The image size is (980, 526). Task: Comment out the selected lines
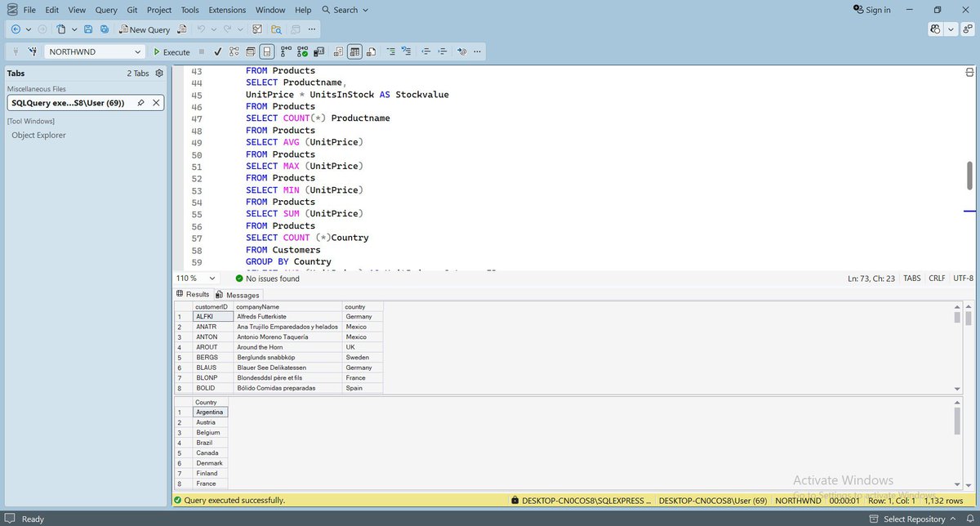click(x=390, y=51)
